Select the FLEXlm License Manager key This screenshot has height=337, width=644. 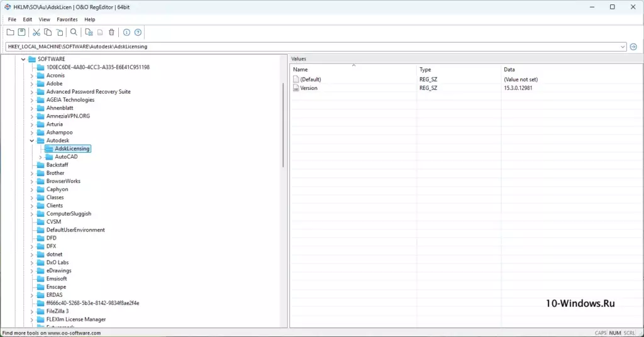coord(76,319)
